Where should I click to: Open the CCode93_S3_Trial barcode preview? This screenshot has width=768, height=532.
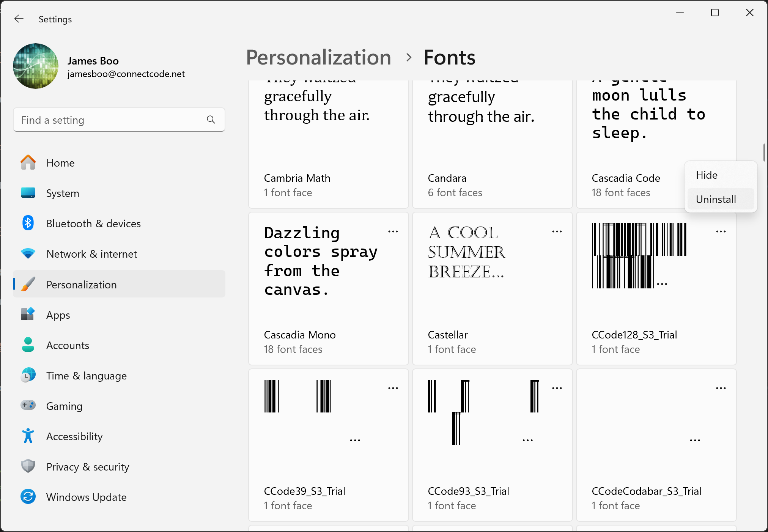coord(483,412)
